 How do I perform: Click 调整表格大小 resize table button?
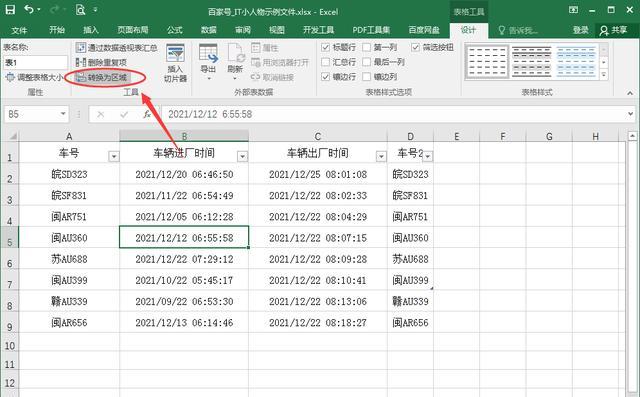[x=34, y=77]
